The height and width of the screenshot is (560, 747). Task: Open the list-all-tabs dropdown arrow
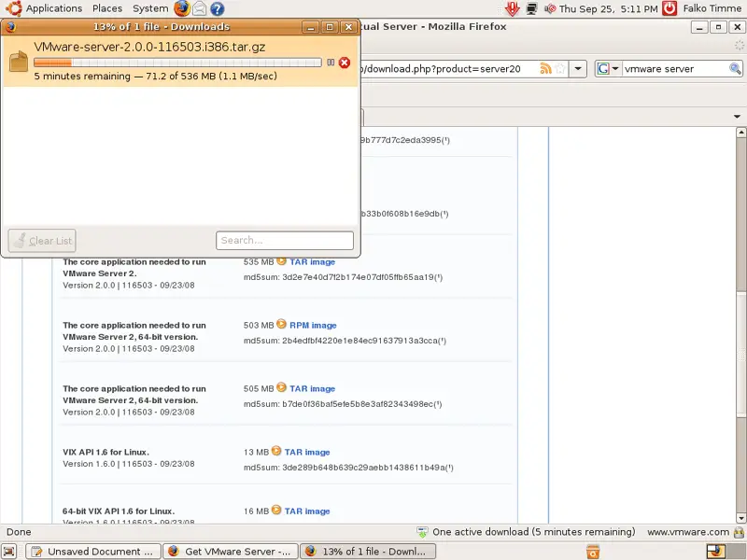point(737,117)
